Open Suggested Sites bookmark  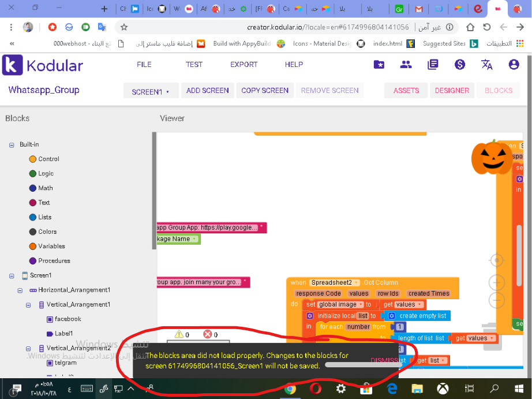point(450,43)
